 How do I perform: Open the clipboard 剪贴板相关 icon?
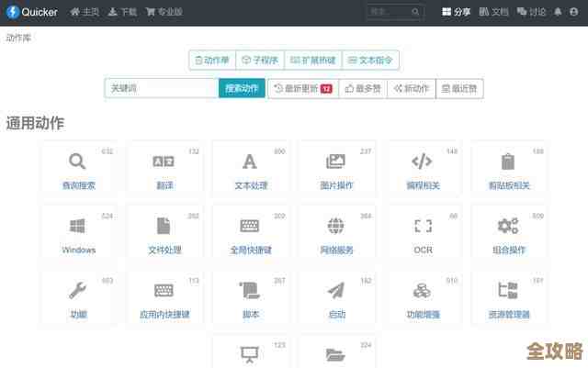pos(508,162)
